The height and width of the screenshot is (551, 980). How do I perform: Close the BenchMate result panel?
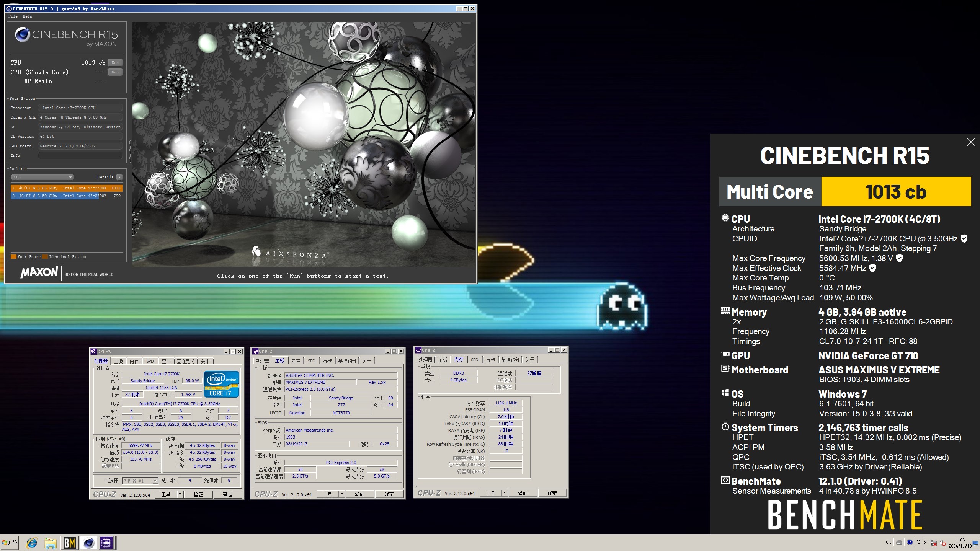coord(971,142)
